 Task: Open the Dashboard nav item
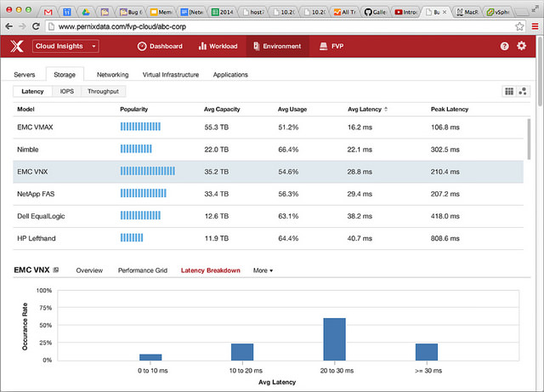160,46
